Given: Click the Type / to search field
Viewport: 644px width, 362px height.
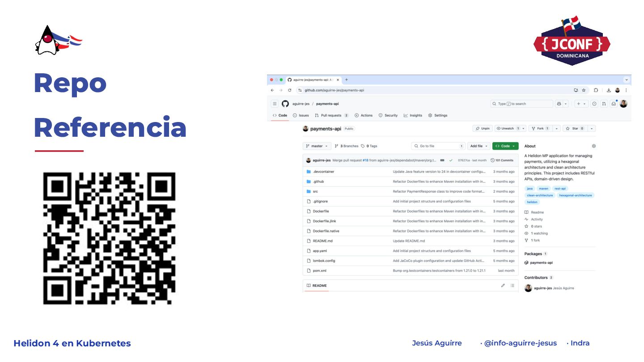Looking at the screenshot, I should click(521, 104).
